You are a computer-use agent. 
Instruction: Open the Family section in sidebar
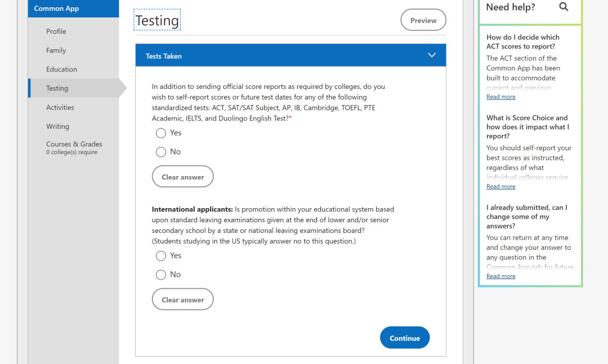point(56,51)
